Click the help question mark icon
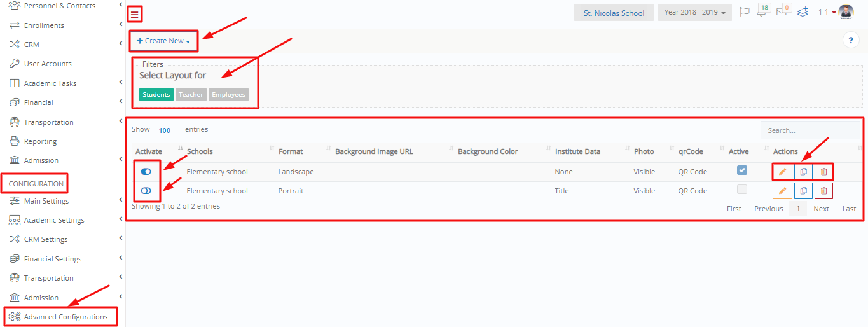This screenshot has width=868, height=327. (x=851, y=40)
